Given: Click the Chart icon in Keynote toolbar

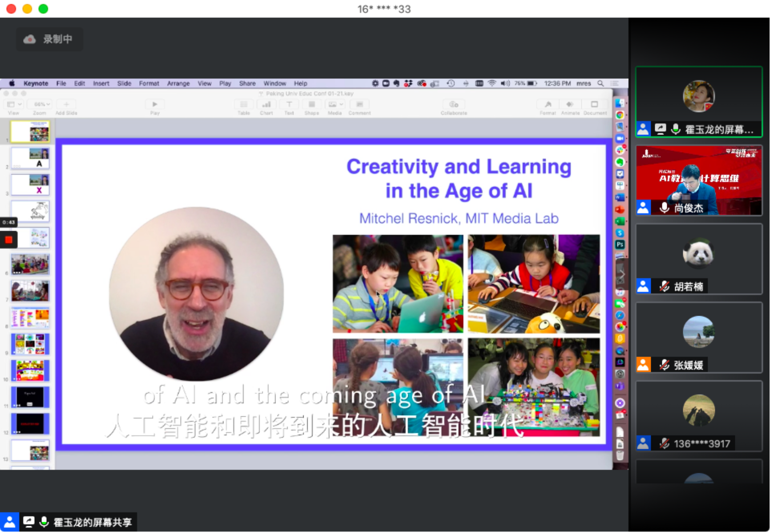Looking at the screenshot, I should pyautogui.click(x=266, y=105).
